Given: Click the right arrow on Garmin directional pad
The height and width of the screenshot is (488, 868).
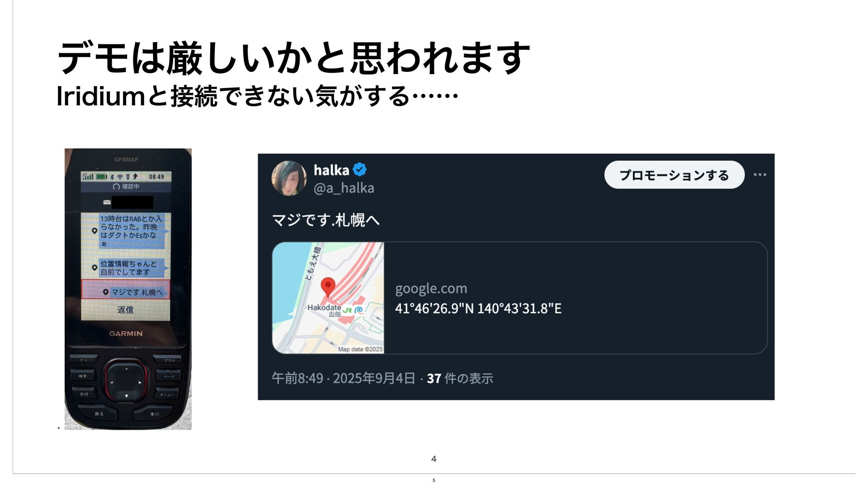Looking at the screenshot, I should pos(140,382).
